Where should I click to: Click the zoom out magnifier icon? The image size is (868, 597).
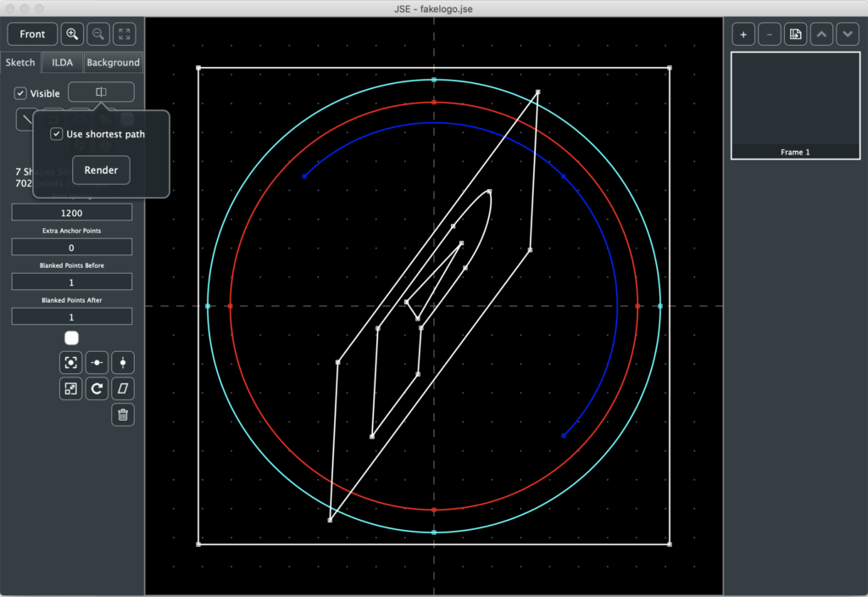tap(98, 34)
